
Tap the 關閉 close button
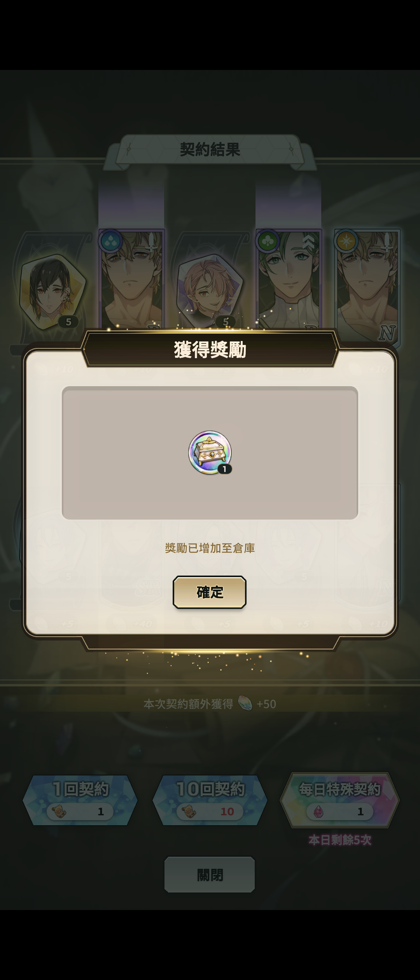coord(210,875)
